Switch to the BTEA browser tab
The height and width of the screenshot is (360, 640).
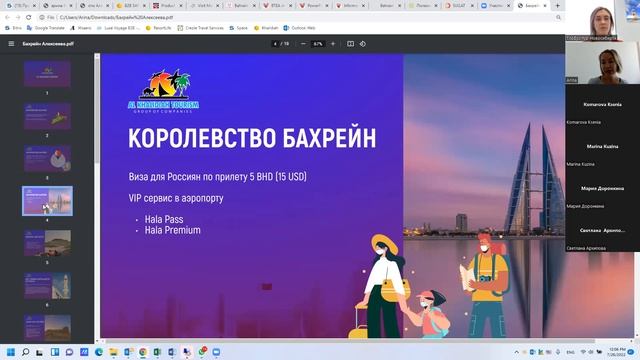tap(277, 6)
